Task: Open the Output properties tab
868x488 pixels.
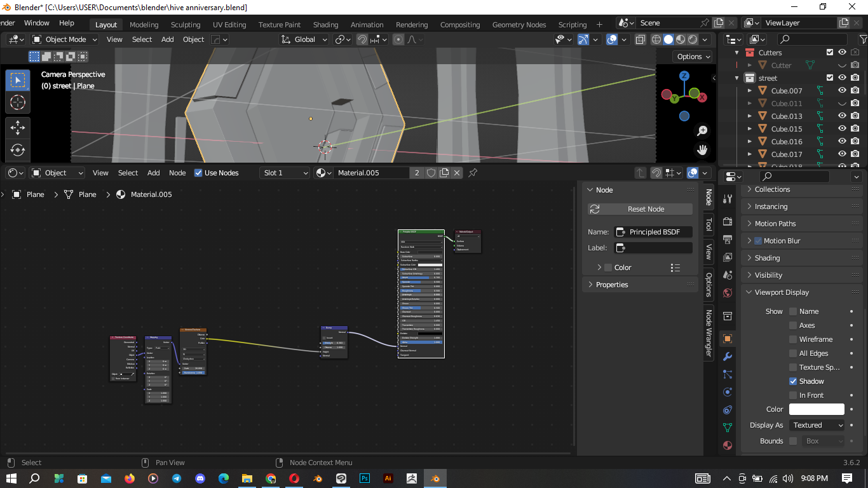Action: coord(728,240)
